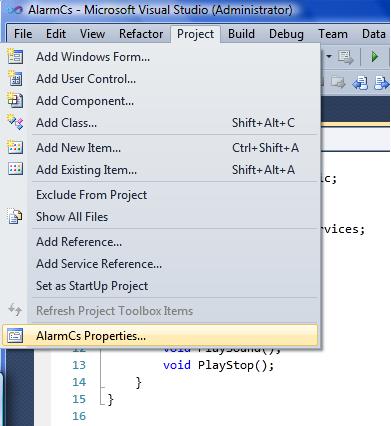Click the Add Class icon
This screenshot has height=426, width=391.
[x=15, y=122]
